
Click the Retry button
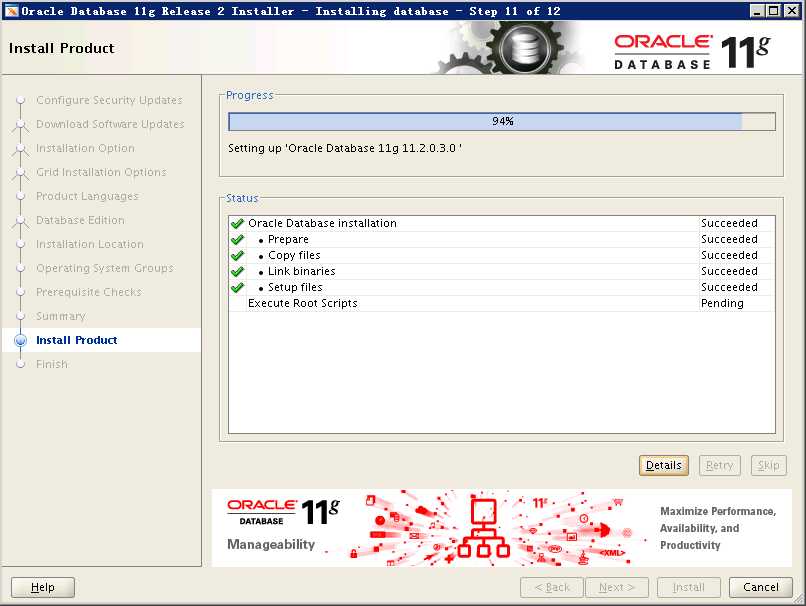[x=719, y=465]
